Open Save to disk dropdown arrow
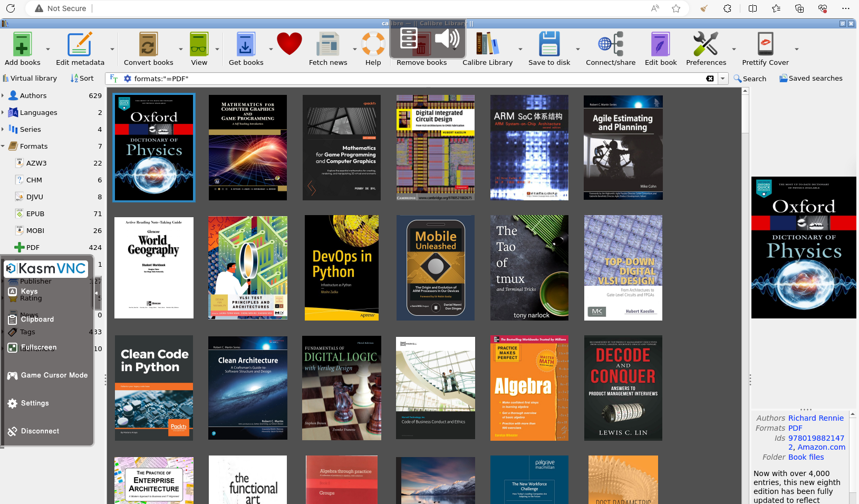This screenshot has width=859, height=504. [x=577, y=49]
